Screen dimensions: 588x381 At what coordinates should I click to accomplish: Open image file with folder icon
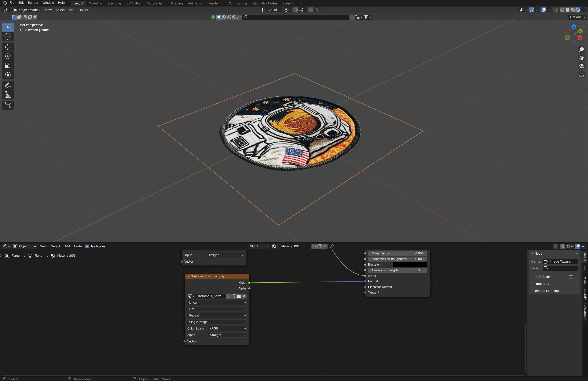239,296
